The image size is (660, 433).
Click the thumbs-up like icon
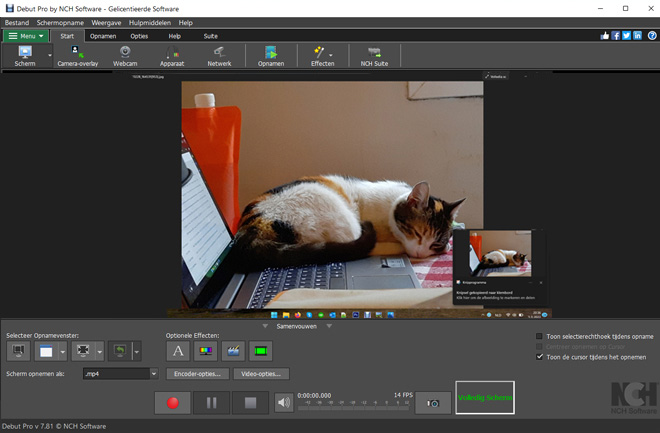coord(605,36)
